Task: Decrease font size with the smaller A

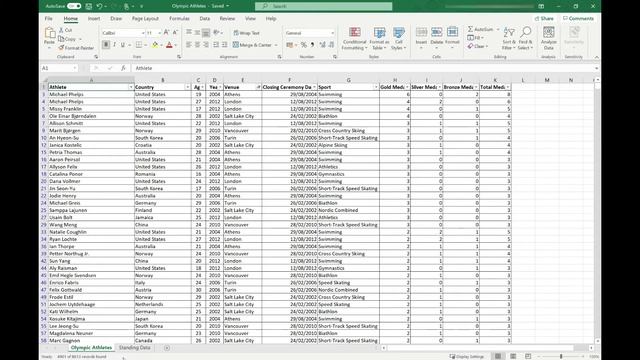Action: click(175, 33)
